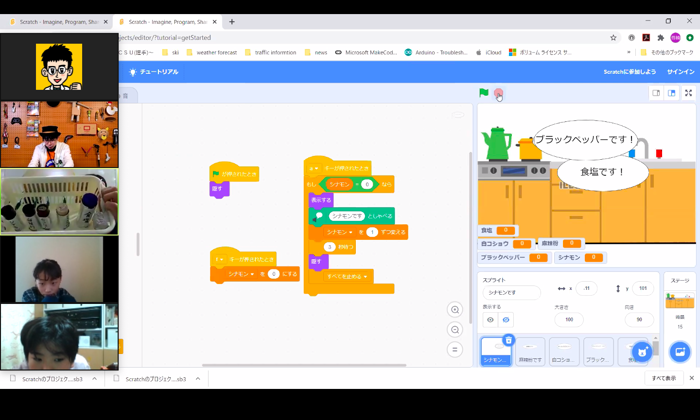Open the choose a sprite cat button
This screenshot has width=700, height=420.
pos(642,351)
